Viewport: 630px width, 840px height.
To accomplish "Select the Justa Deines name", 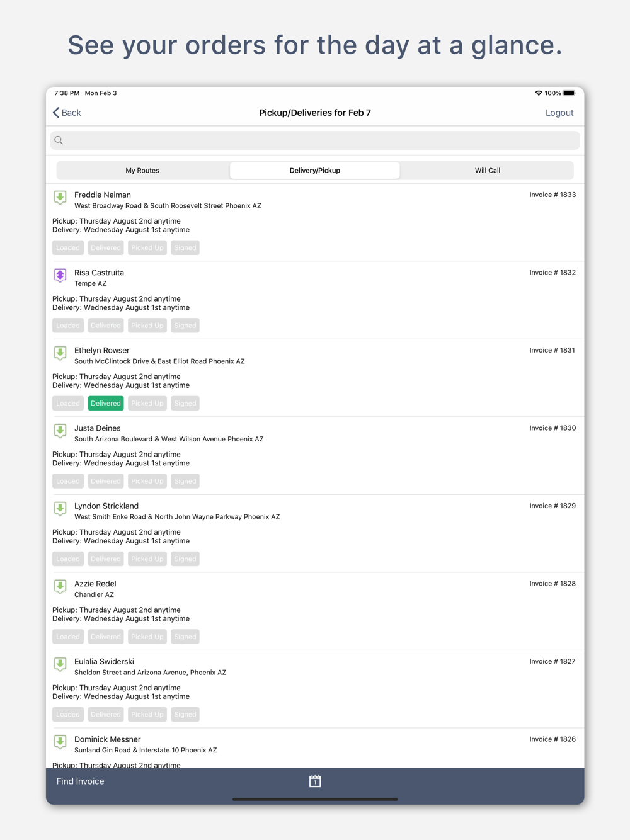I will pyautogui.click(x=98, y=428).
